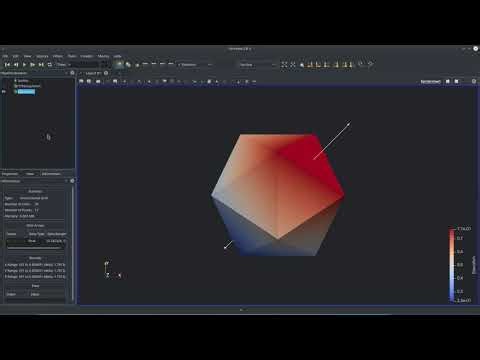Expand the bottom output panel arrow
This screenshot has width=480, height=360.
pos(241,310)
